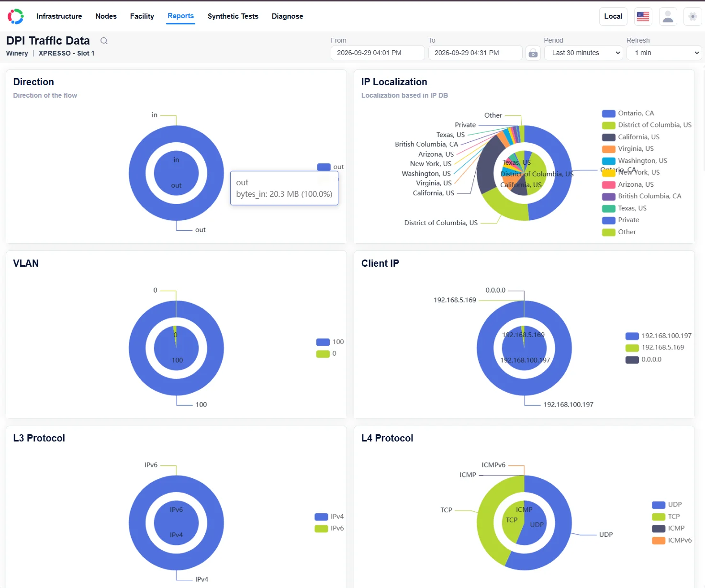Click the camera snapshot icon next to the To date
The height and width of the screenshot is (588, 705).
533,53
